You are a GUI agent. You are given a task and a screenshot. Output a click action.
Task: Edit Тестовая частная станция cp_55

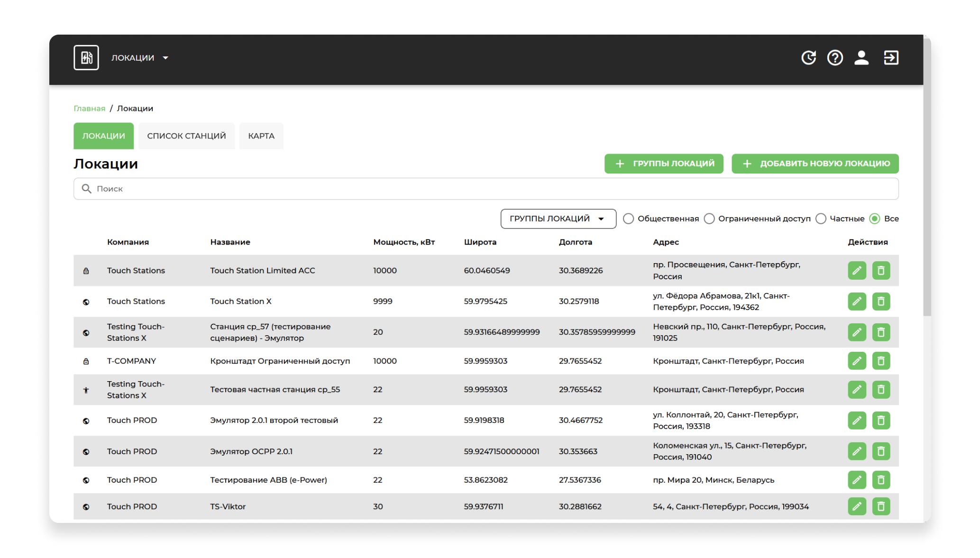click(857, 390)
